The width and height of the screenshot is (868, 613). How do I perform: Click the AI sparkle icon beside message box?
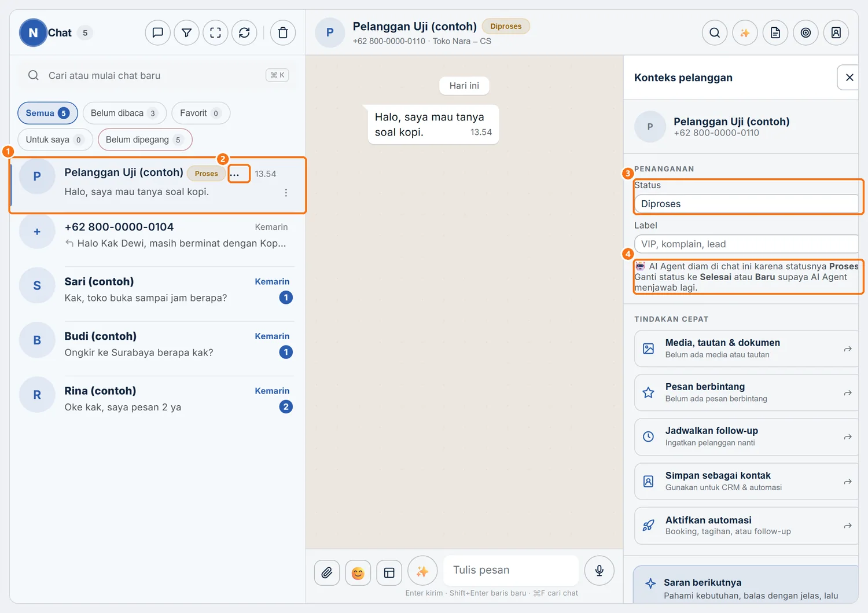pos(422,571)
